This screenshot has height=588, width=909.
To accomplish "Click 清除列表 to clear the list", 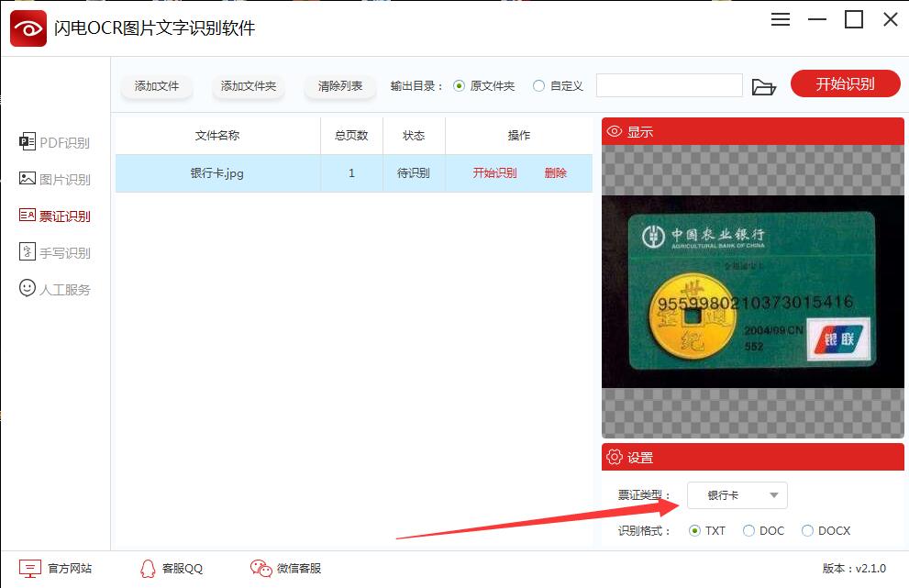I will tap(341, 84).
